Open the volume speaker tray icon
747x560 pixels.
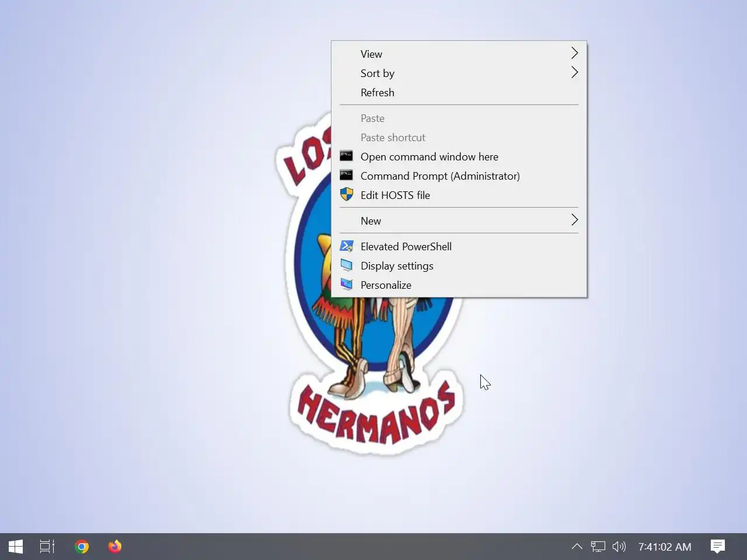(x=619, y=547)
